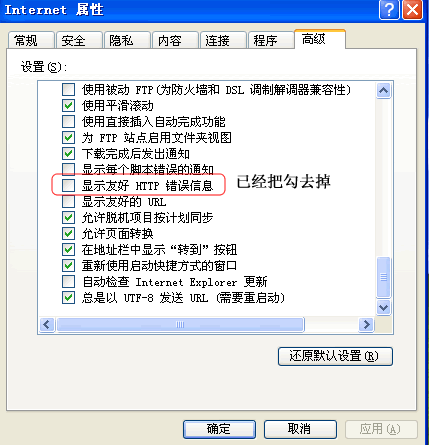Switch to the 常规 tab
This screenshot has width=429, height=445.
[31, 41]
